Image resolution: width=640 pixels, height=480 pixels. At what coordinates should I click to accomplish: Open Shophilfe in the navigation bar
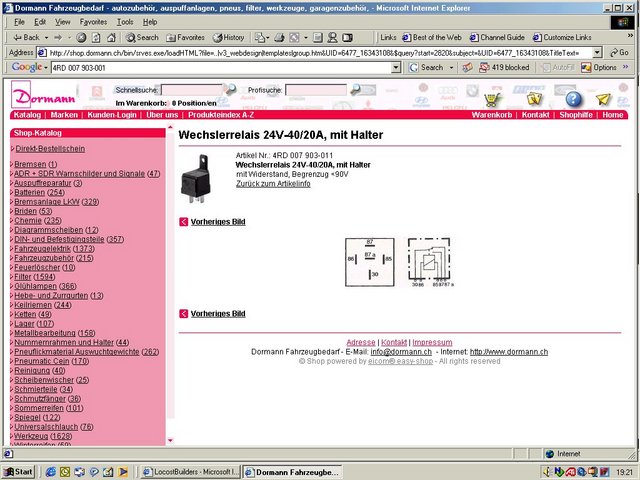tap(576, 115)
